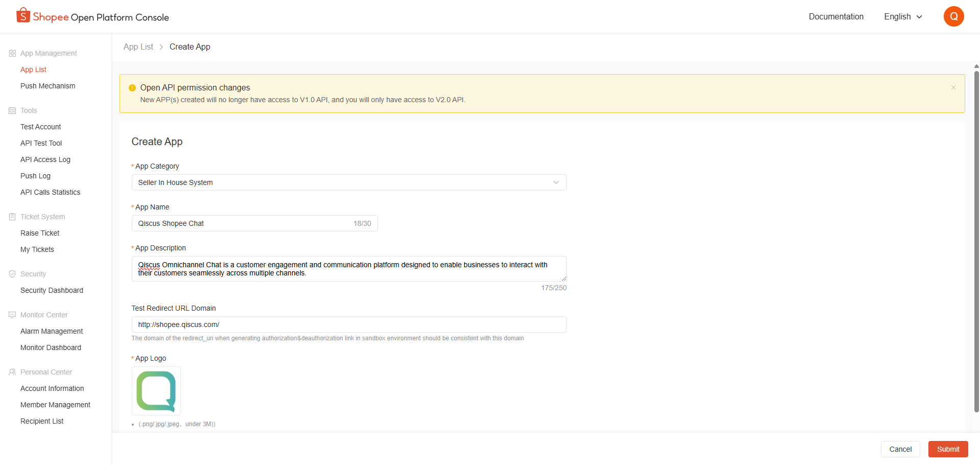Open the API Test Tool
The height and width of the screenshot is (465, 980).
41,143
